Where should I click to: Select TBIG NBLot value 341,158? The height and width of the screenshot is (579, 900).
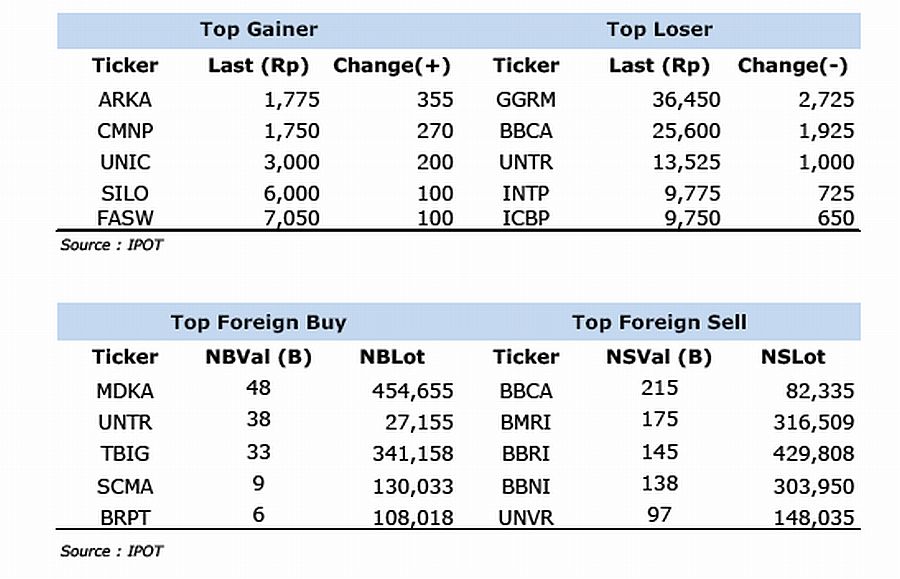[411, 454]
